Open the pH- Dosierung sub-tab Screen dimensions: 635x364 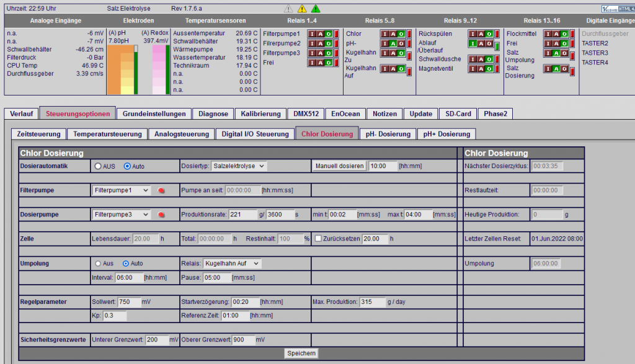388,134
